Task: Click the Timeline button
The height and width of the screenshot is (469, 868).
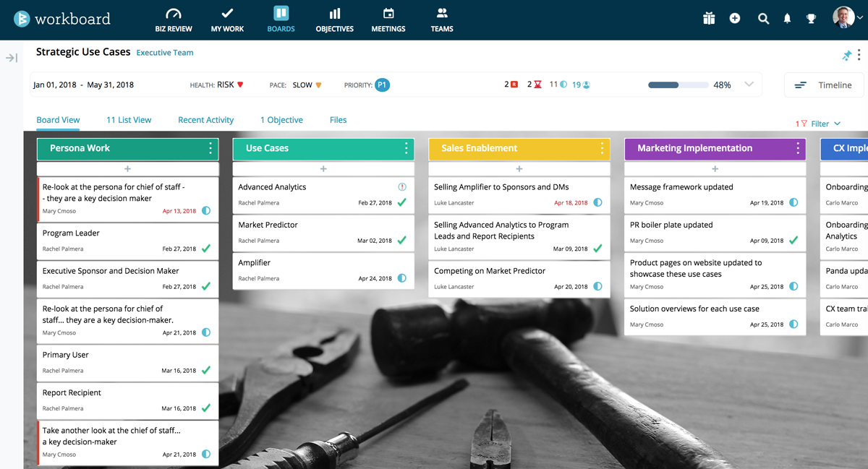Action: (824, 85)
